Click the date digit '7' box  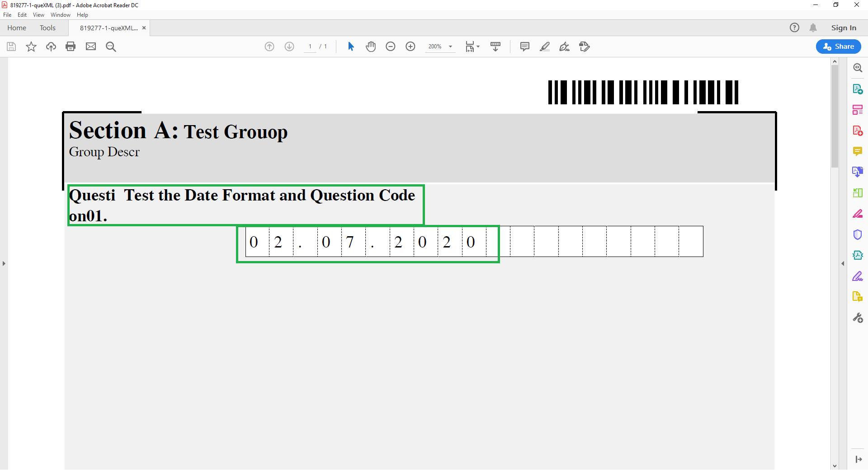(354, 242)
